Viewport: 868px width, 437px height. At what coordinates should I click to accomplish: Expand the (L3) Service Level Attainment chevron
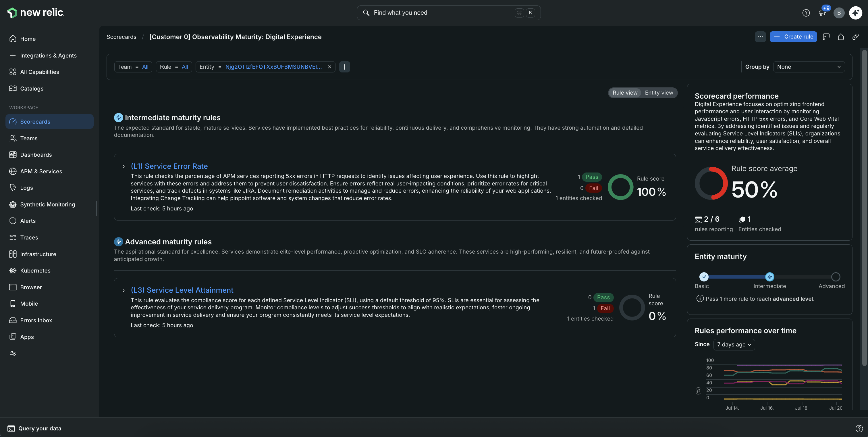tap(124, 291)
